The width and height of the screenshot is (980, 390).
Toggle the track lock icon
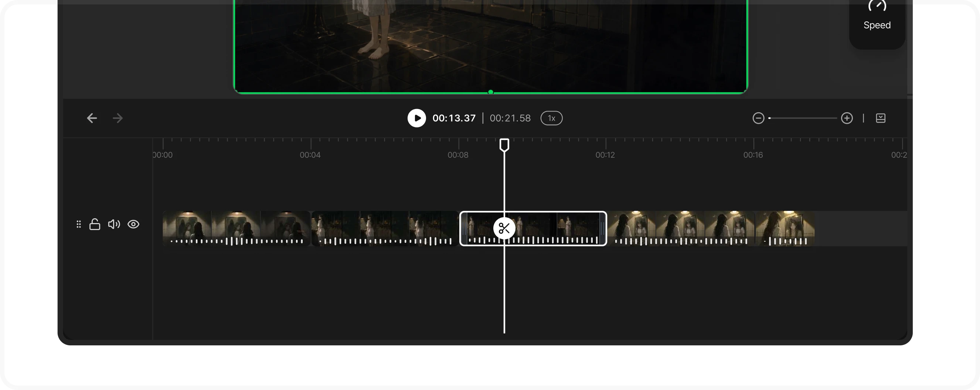pyautogui.click(x=95, y=224)
